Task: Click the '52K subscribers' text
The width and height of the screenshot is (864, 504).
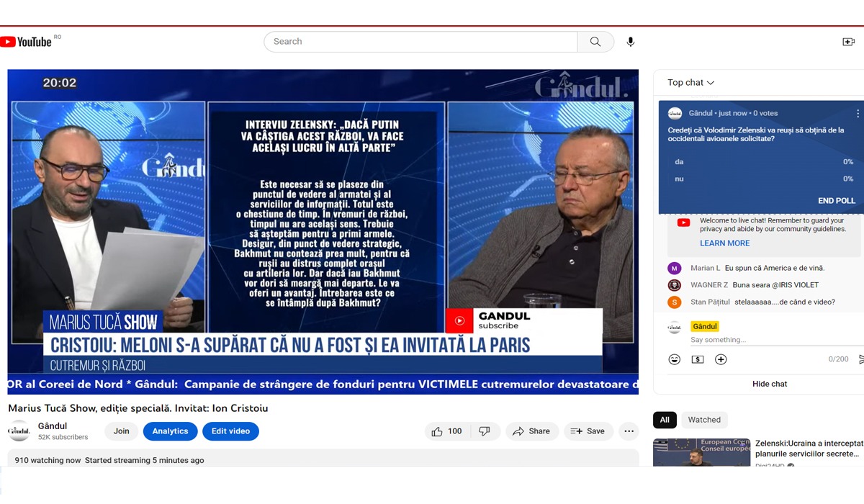Action: coord(63,437)
